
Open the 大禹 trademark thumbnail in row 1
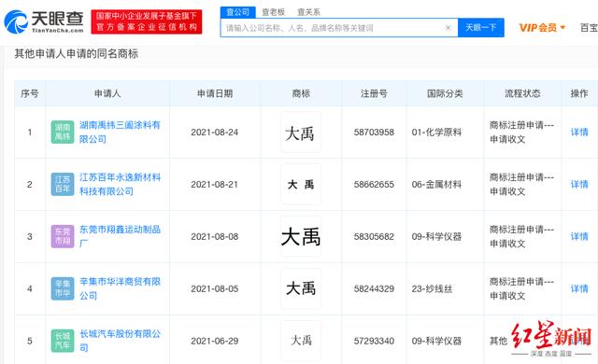pos(301,133)
